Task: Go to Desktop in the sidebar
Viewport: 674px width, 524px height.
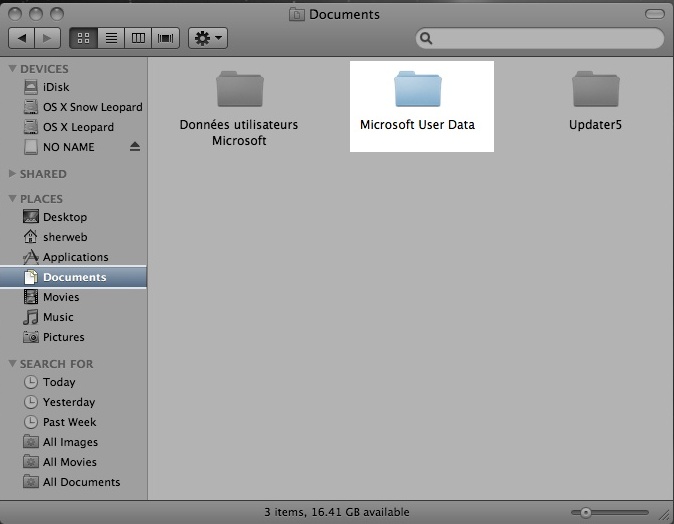Action: 64,217
